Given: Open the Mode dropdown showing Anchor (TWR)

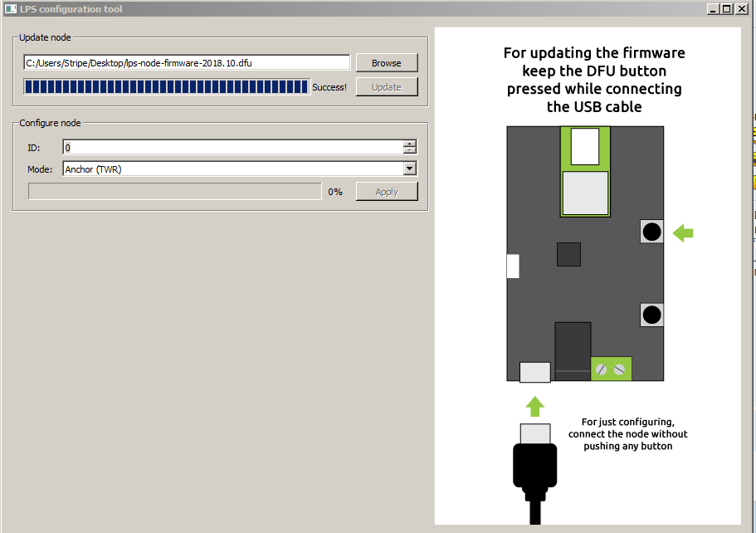Looking at the screenshot, I should [x=409, y=169].
